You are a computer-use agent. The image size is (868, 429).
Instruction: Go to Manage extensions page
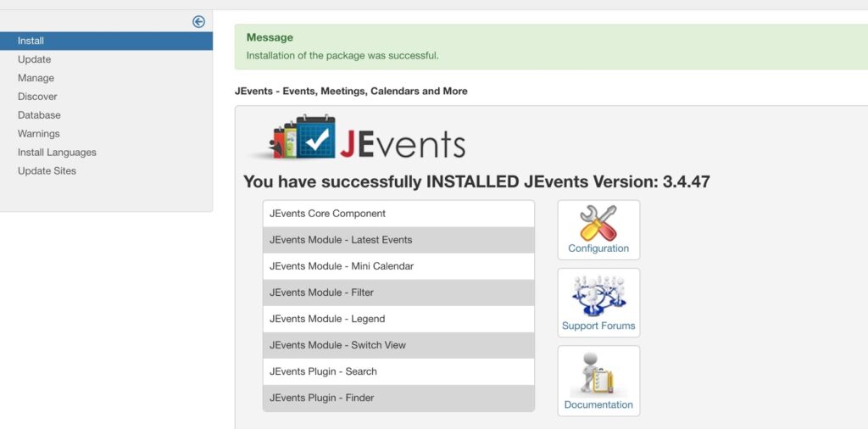coord(36,78)
